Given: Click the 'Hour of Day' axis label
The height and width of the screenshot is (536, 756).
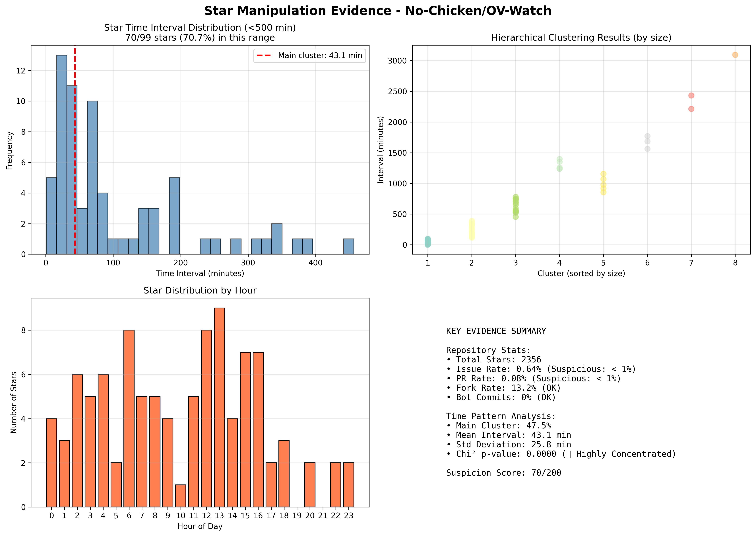Looking at the screenshot, I should click(200, 526).
